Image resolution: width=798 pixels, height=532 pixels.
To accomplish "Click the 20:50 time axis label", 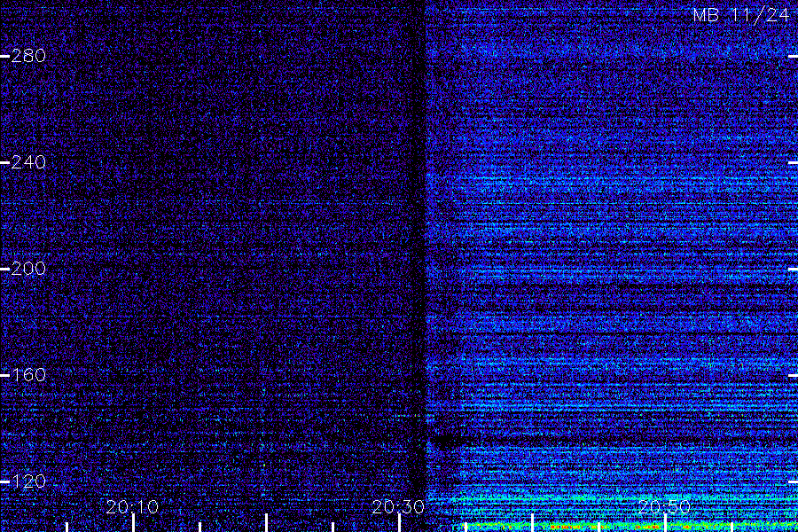I will pyautogui.click(x=664, y=507).
